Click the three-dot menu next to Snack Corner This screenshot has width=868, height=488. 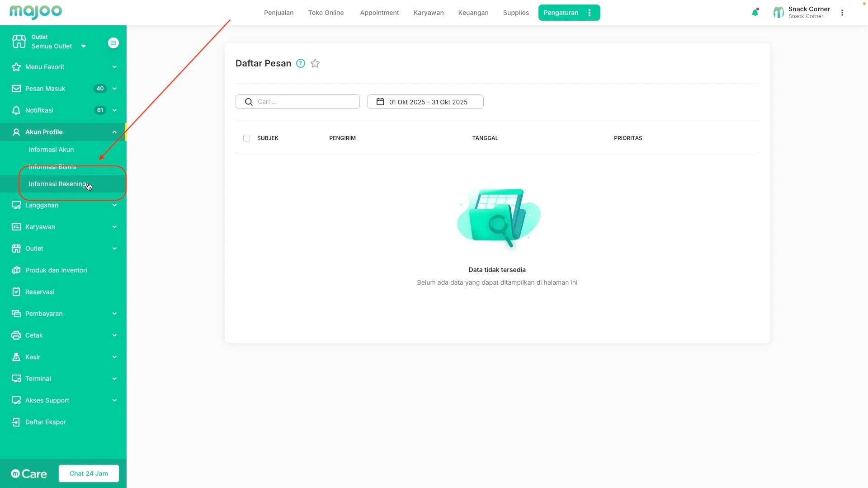(x=842, y=13)
